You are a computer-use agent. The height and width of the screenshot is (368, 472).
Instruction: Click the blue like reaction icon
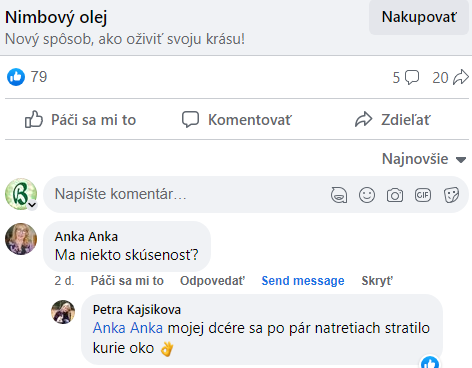point(16,77)
